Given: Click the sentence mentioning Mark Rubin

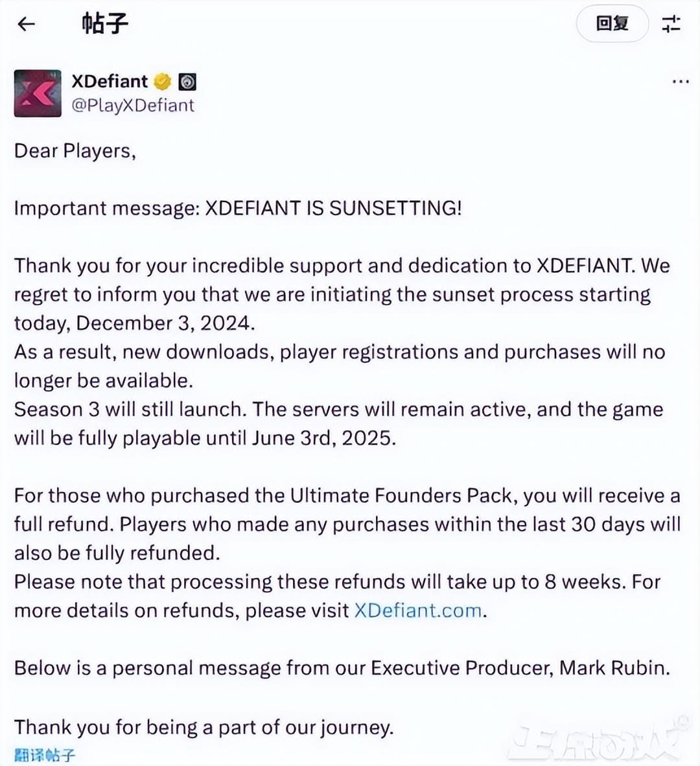Looking at the screenshot, I should coord(342,668).
